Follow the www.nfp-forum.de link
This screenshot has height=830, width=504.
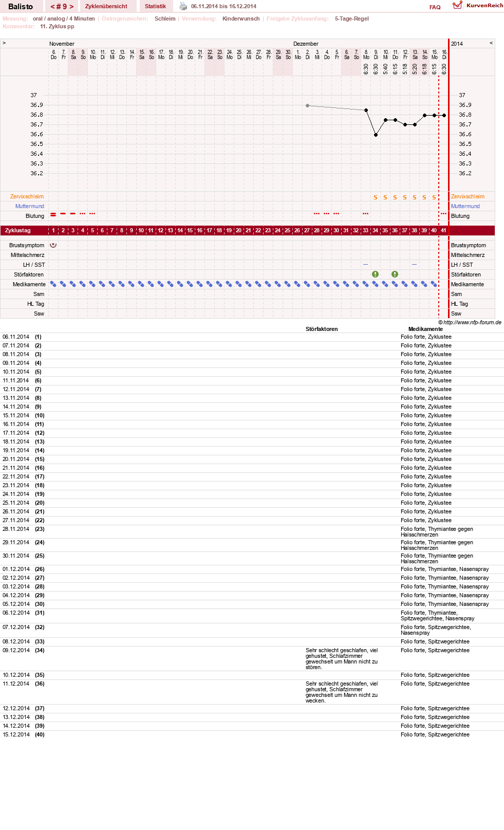[472, 322]
